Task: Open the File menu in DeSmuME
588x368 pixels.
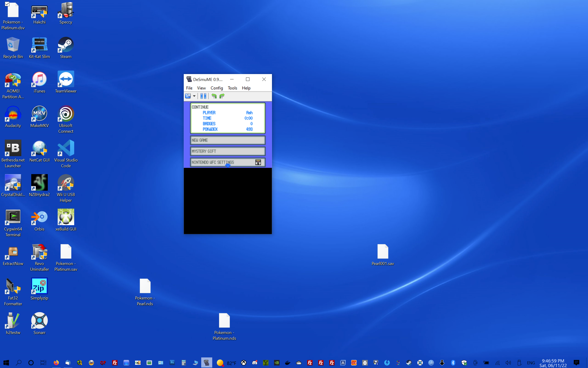Action: tap(189, 88)
